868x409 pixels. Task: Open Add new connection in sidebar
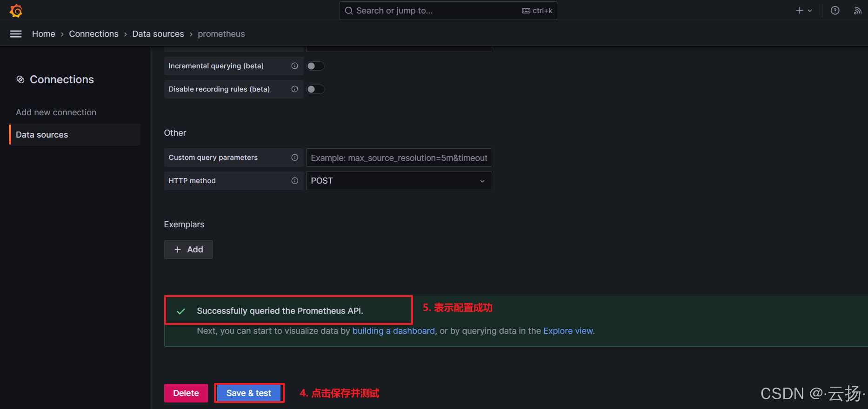point(56,112)
